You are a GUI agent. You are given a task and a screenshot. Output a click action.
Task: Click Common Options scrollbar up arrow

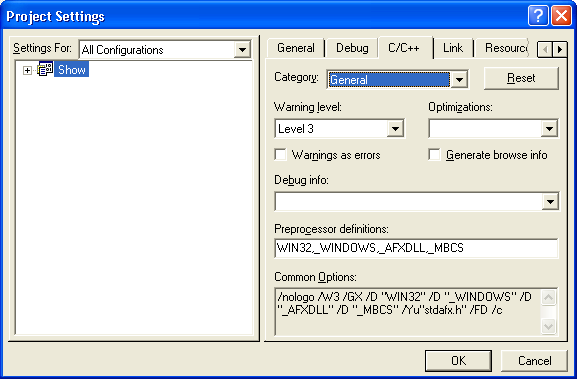(x=548, y=297)
